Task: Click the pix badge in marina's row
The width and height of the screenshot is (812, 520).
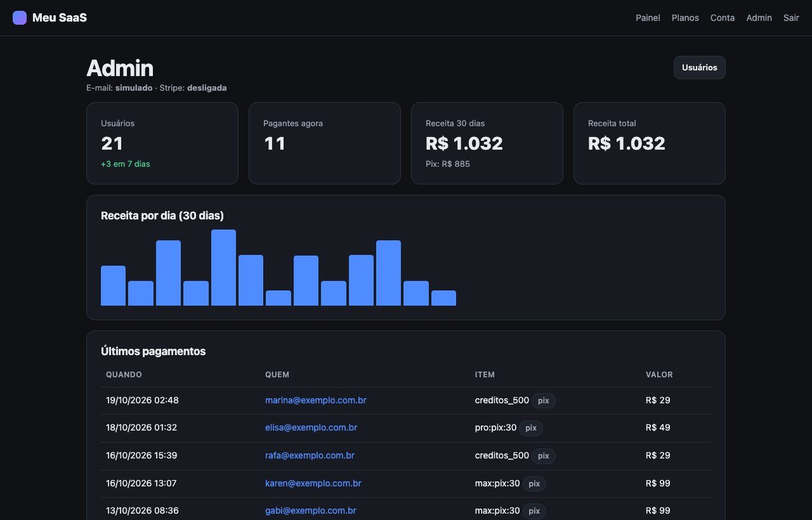Action: [x=544, y=401]
